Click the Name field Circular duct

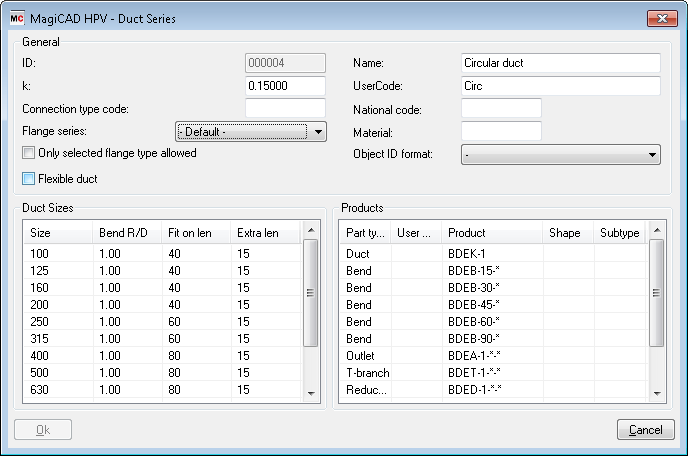point(561,63)
